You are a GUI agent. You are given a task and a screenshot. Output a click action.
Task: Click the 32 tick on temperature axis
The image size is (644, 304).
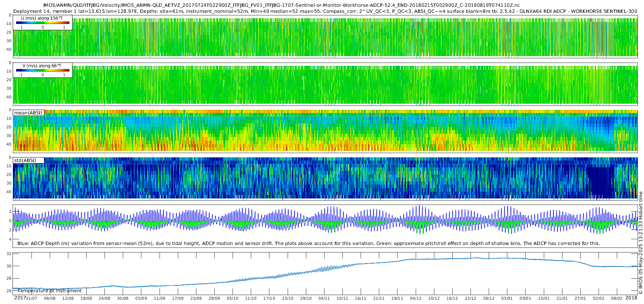tap(9, 254)
